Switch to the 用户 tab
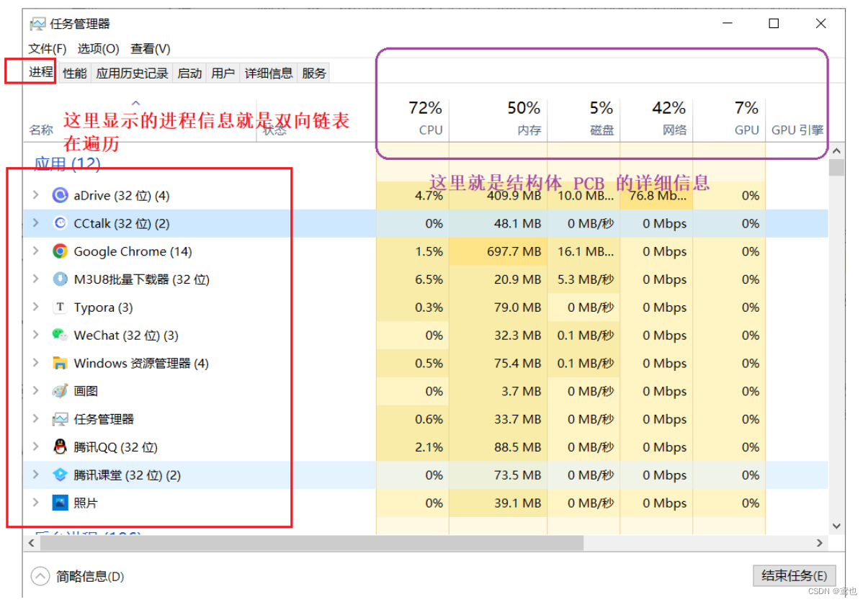Screen dimensions: 868x602 [x=223, y=73]
